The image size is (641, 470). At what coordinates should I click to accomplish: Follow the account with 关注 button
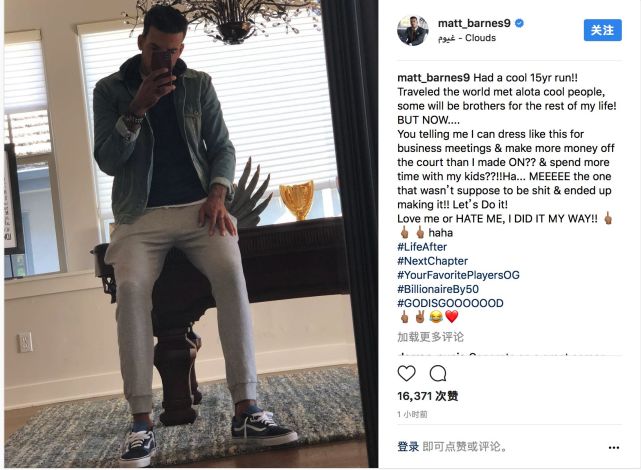click(x=603, y=30)
